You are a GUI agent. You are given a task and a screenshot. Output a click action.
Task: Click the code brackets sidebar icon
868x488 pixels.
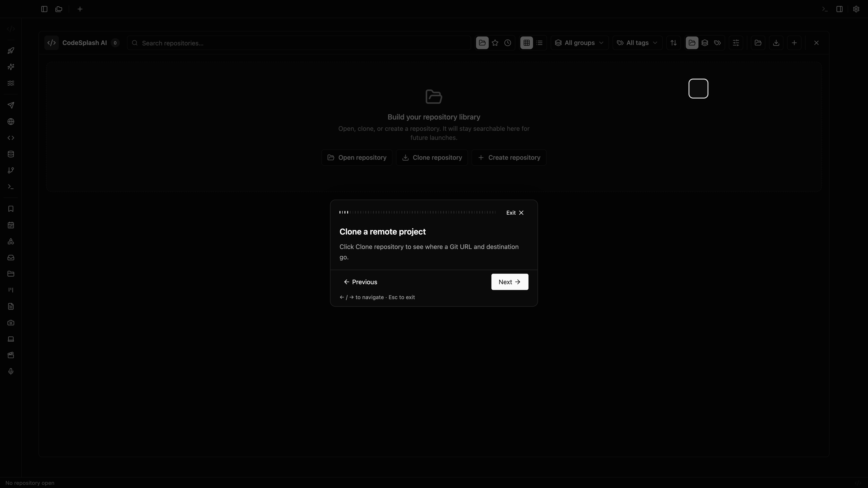pos(11,138)
